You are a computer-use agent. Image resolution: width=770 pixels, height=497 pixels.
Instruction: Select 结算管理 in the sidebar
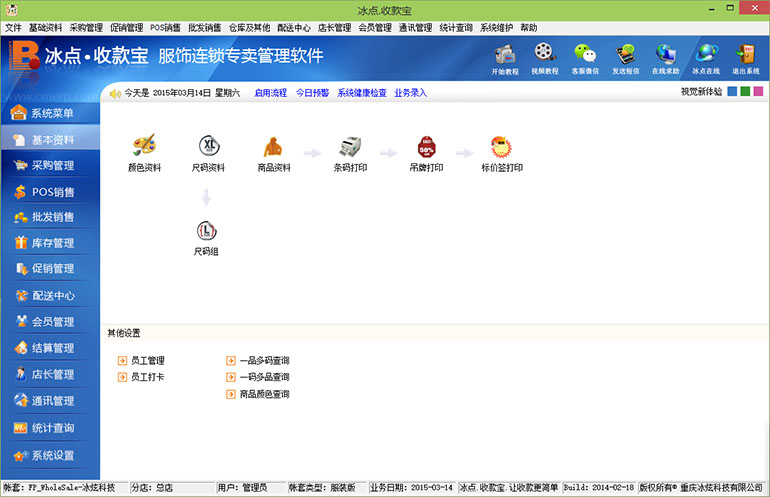(x=50, y=348)
